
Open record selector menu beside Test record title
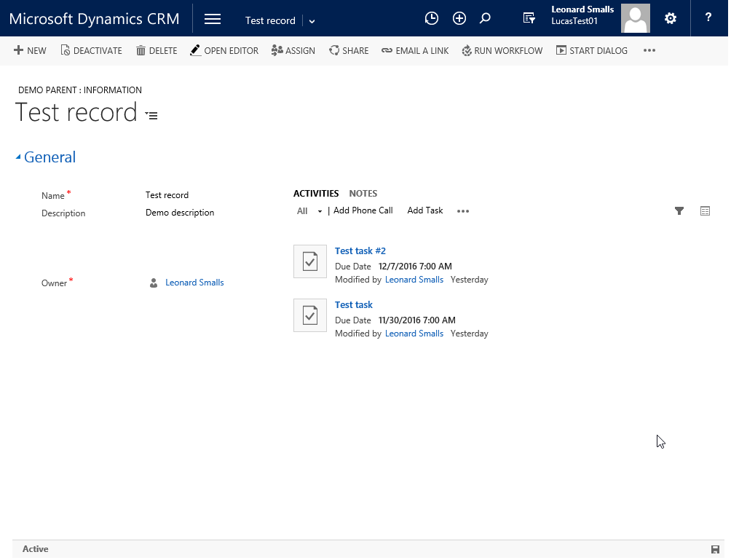151,115
